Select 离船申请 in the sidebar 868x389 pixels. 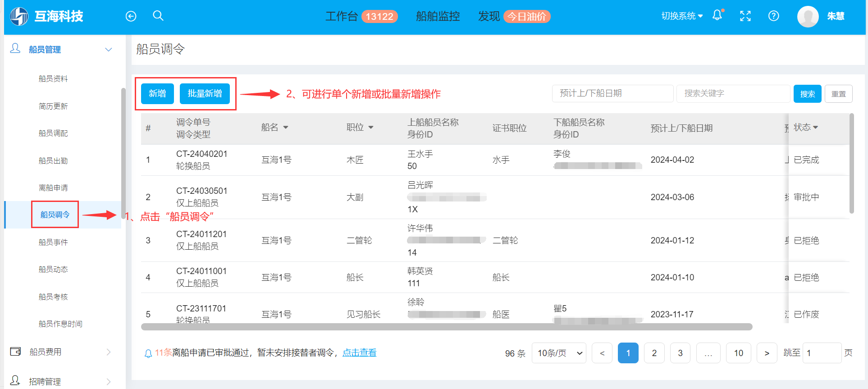pyautogui.click(x=53, y=188)
